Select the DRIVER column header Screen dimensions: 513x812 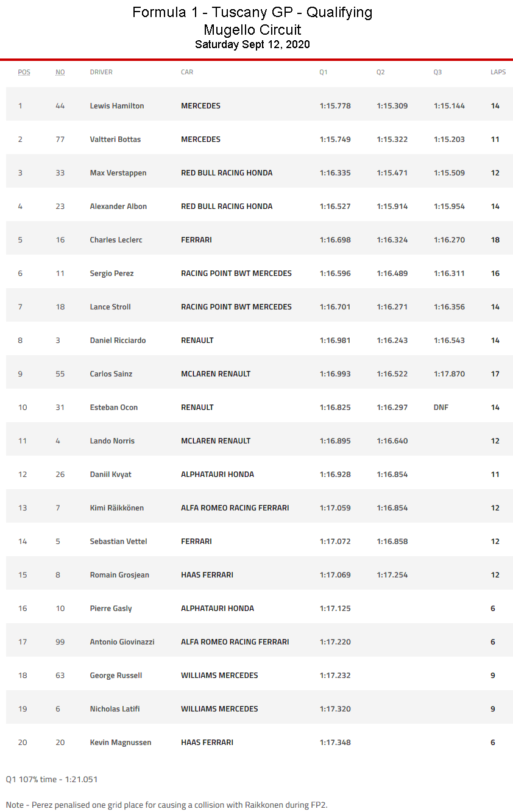[x=101, y=72]
